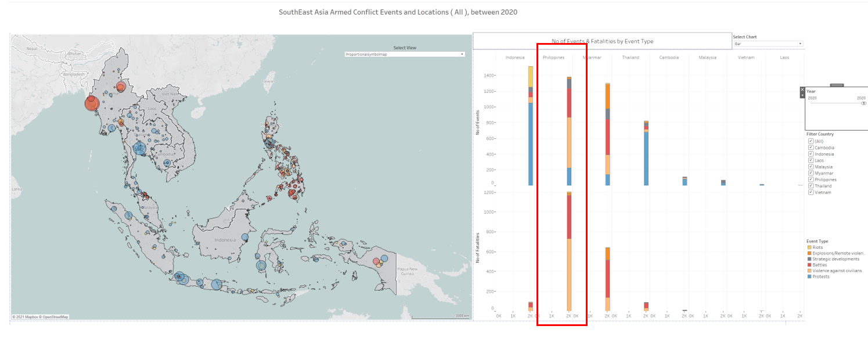
Task: Expand the Select Chart dropdown showing Bar
Action: 768,44
